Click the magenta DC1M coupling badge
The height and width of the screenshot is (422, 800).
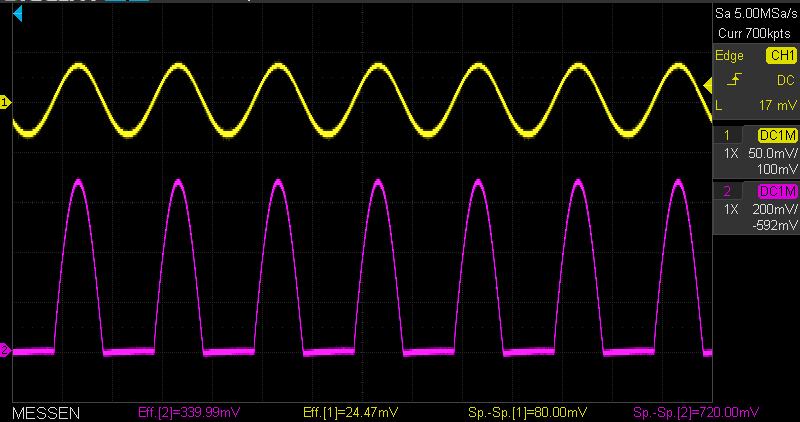click(778, 191)
